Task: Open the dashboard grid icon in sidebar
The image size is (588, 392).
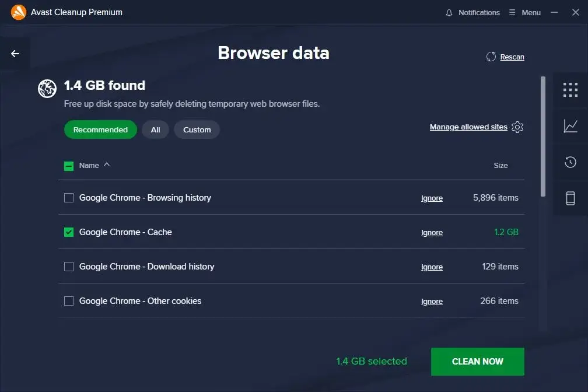Action: coord(570,89)
